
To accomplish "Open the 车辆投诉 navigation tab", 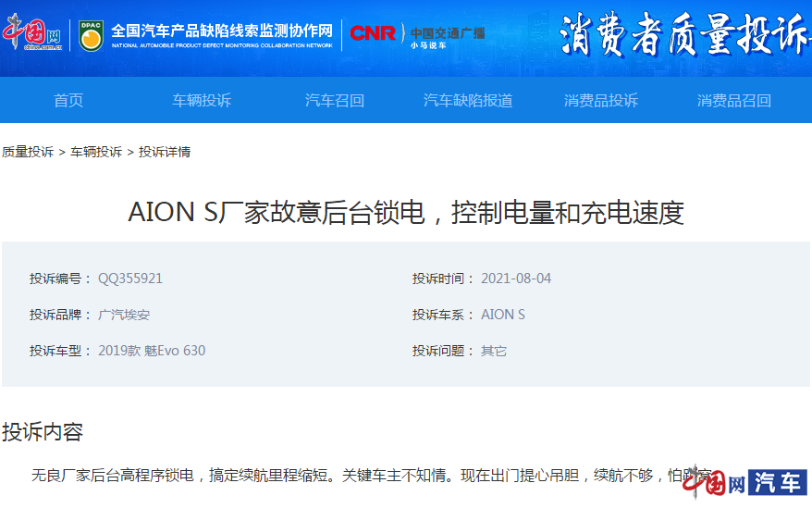I will click(202, 100).
